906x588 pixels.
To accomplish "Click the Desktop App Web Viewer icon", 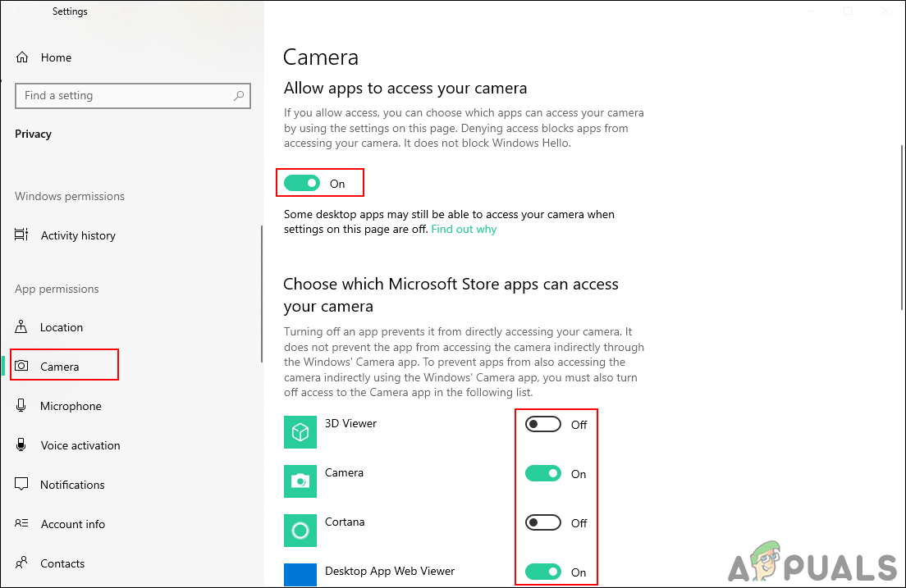I will (300, 575).
